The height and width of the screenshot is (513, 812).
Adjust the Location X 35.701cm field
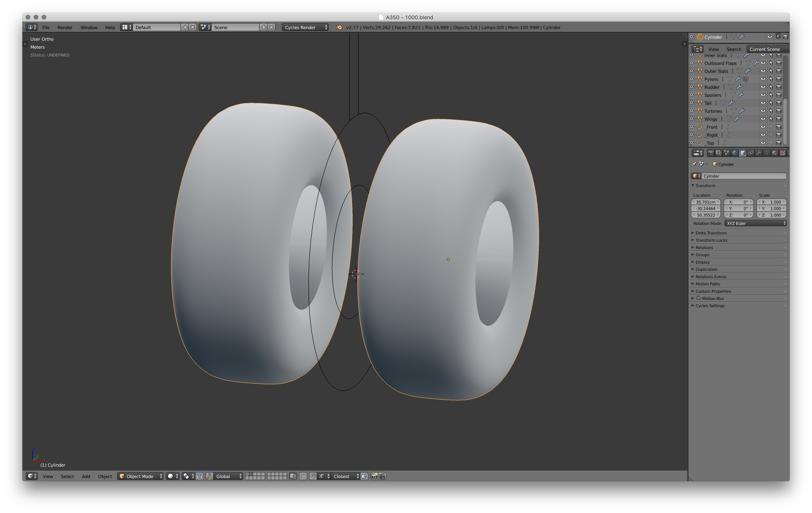click(x=706, y=202)
